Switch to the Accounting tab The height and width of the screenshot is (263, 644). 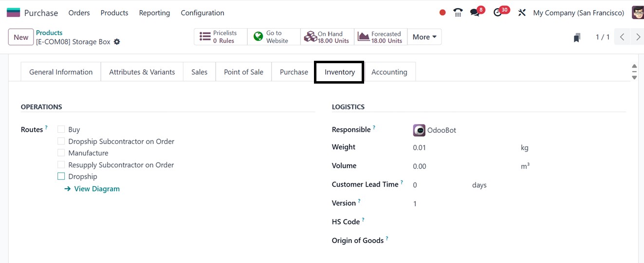[x=389, y=72]
